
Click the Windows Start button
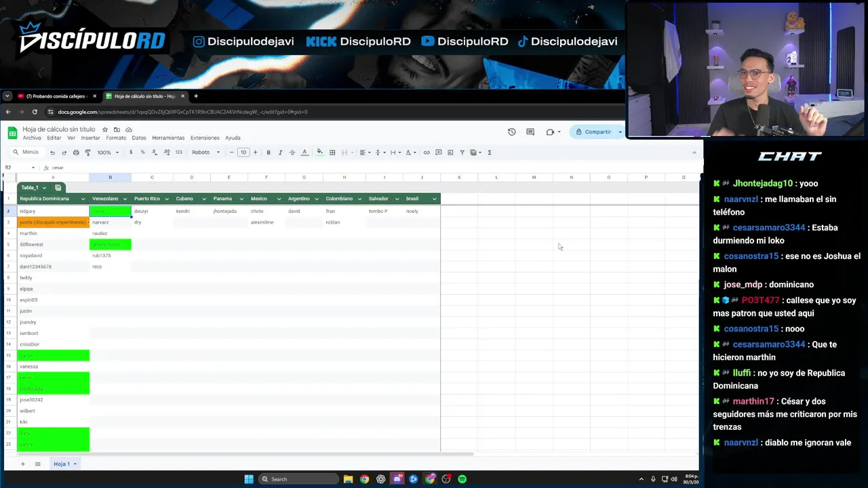click(x=249, y=479)
